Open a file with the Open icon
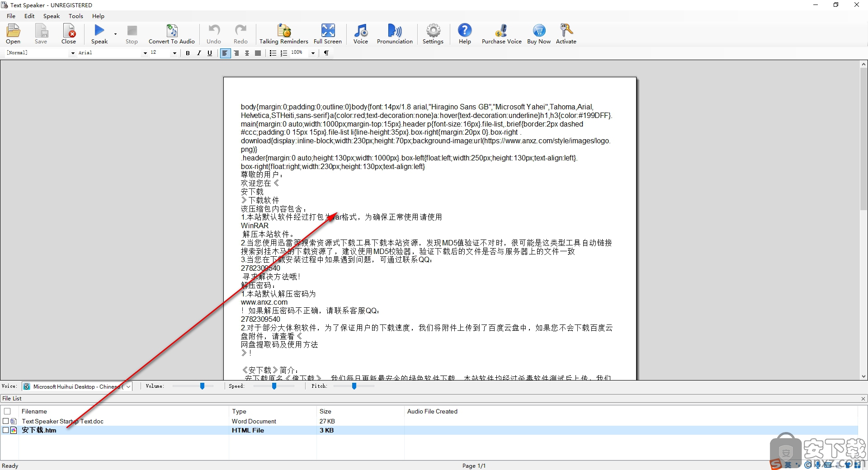The width and height of the screenshot is (868, 470). 13,34
